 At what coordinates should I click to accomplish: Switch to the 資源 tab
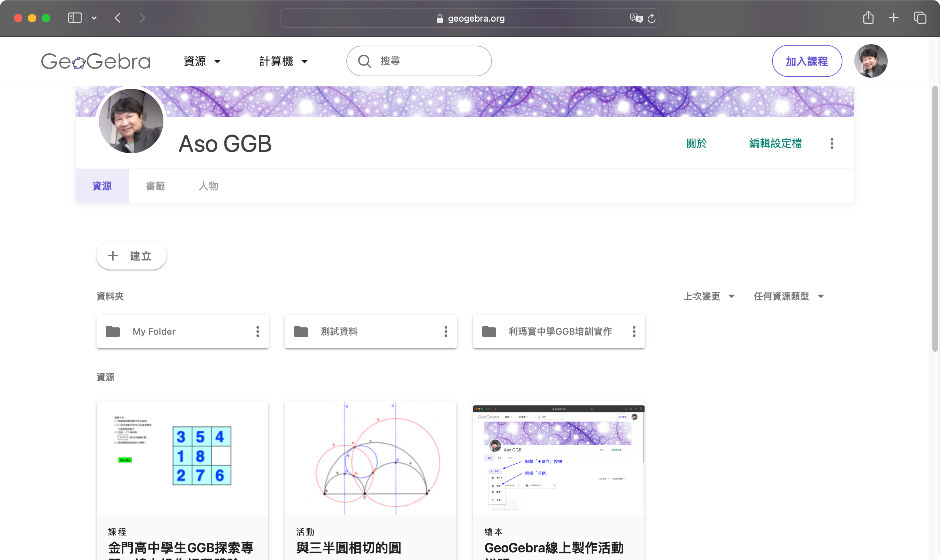coord(102,186)
